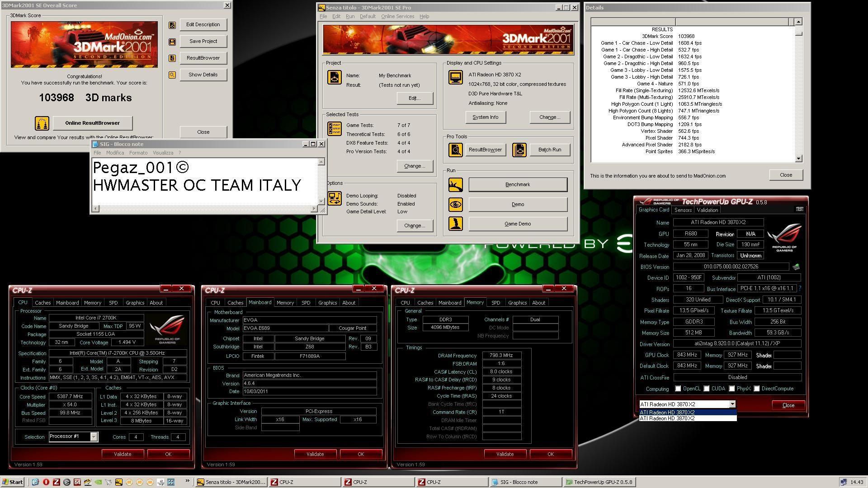
Task: Switch to the Validation tab in GPU-Z
Action: (x=707, y=210)
